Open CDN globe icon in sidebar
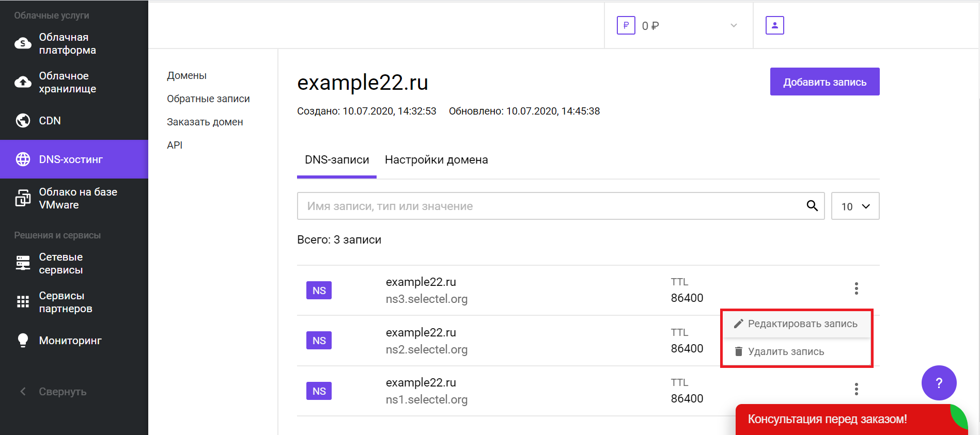The image size is (980, 435). (x=23, y=120)
